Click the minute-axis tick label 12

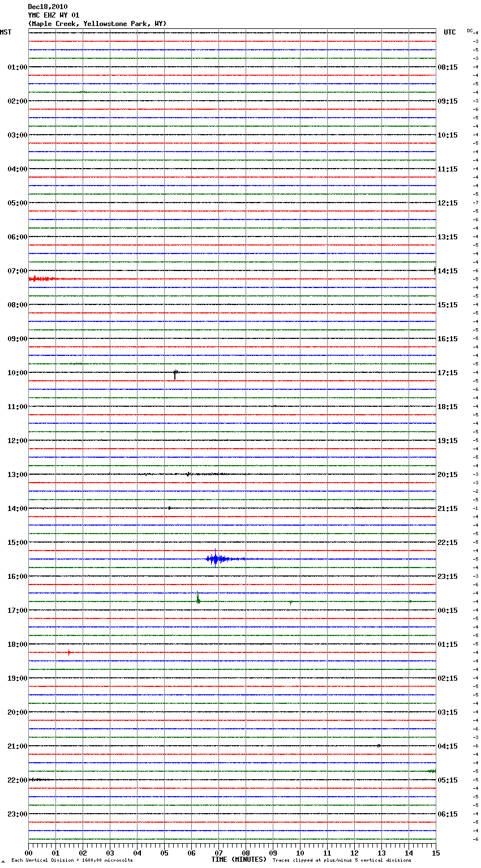tap(354, 853)
